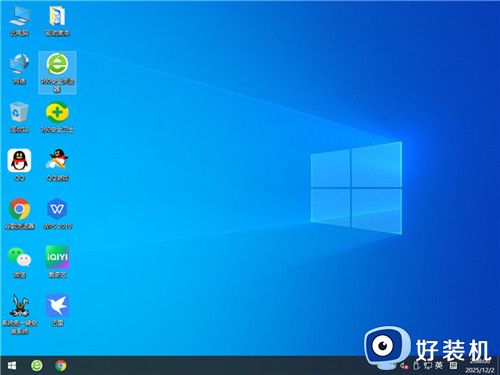Select the WPS 2019 desktop shortcut

coord(57,214)
